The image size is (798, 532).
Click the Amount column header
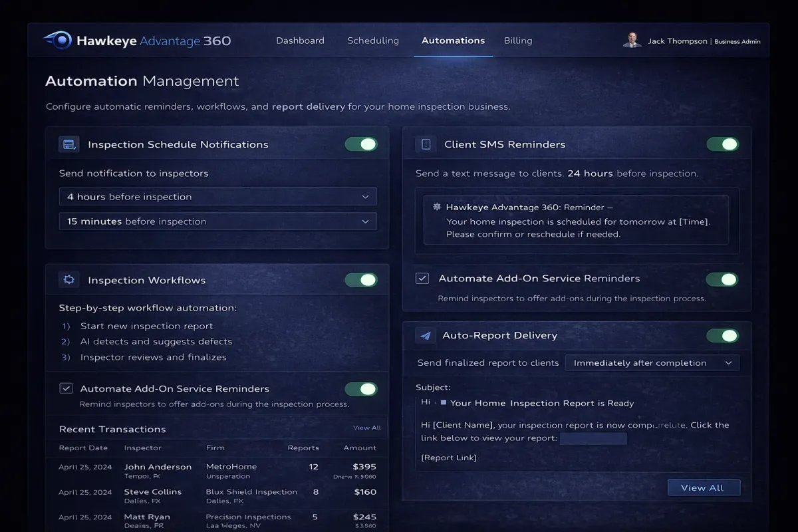coord(360,448)
